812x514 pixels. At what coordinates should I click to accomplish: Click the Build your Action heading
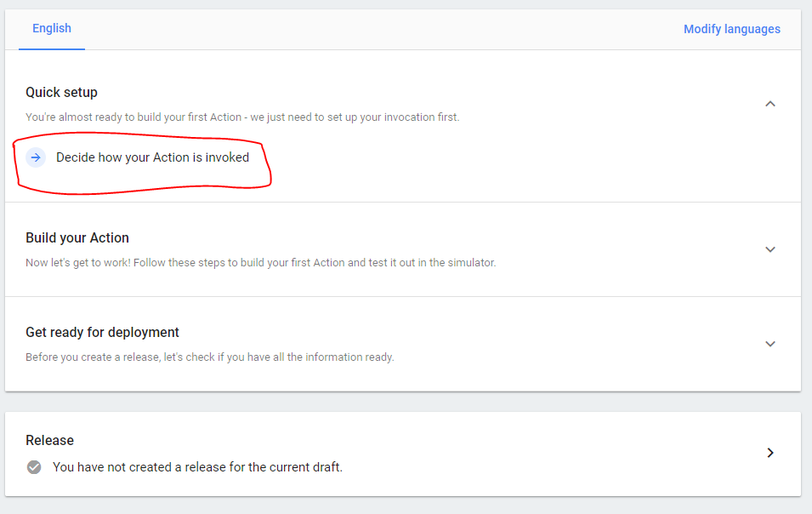click(77, 237)
